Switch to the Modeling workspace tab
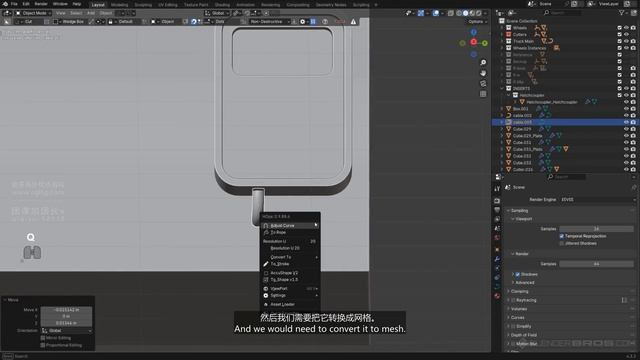 click(120, 5)
